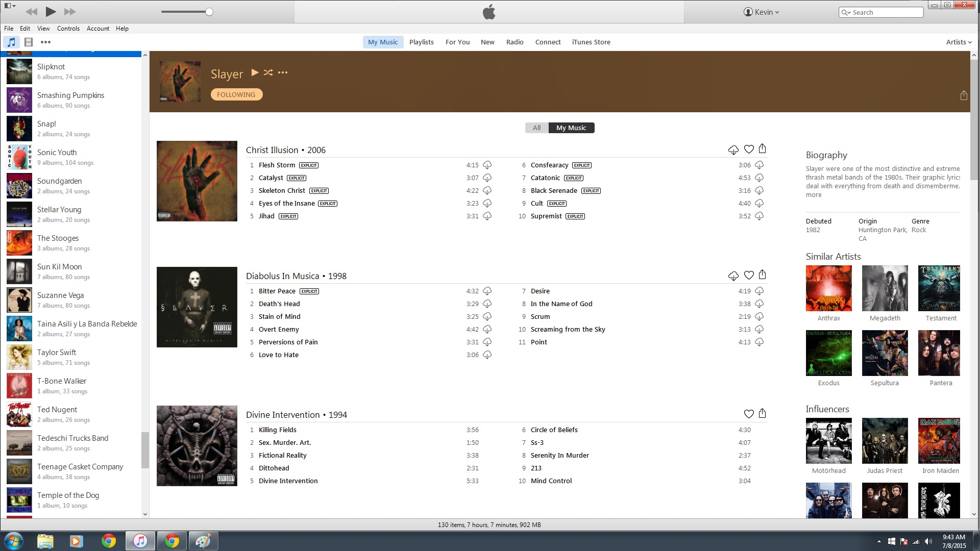Open the Slayer header more options ellipsis
Viewport: 980px width, 551px height.
point(283,73)
